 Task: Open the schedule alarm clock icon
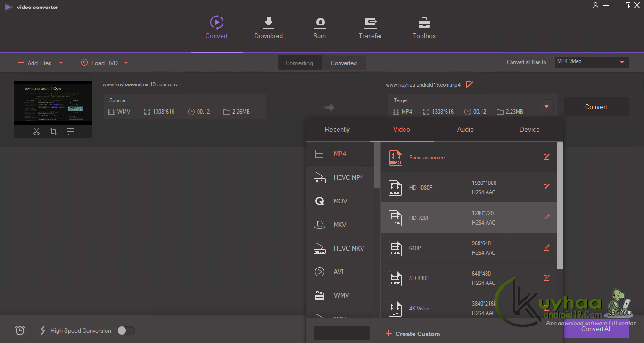click(20, 330)
